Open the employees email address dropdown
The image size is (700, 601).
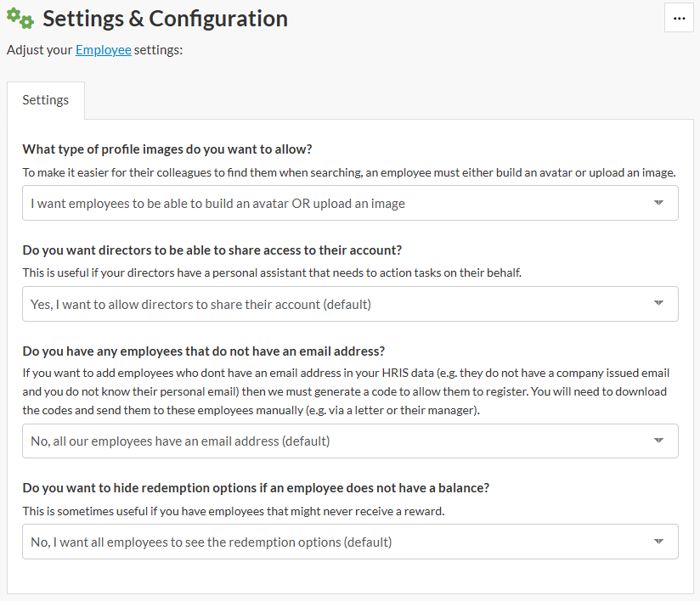(x=340, y=441)
